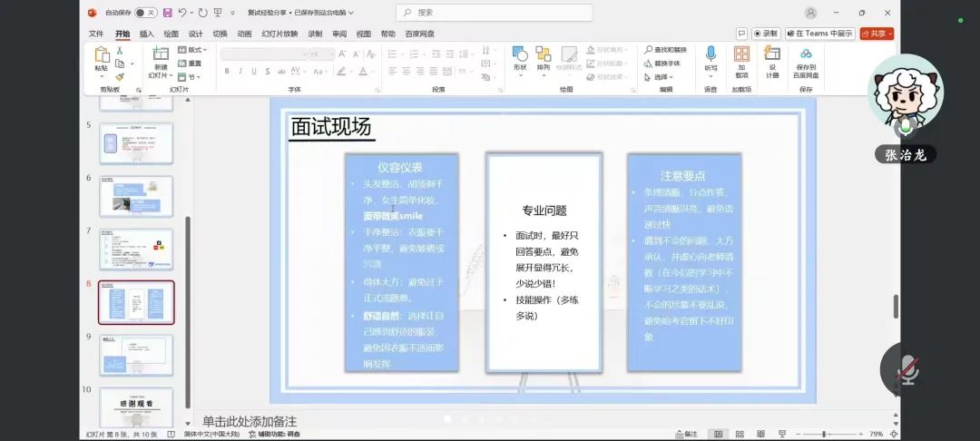
Task: Switch to slide sorter view
Action: (x=740, y=435)
